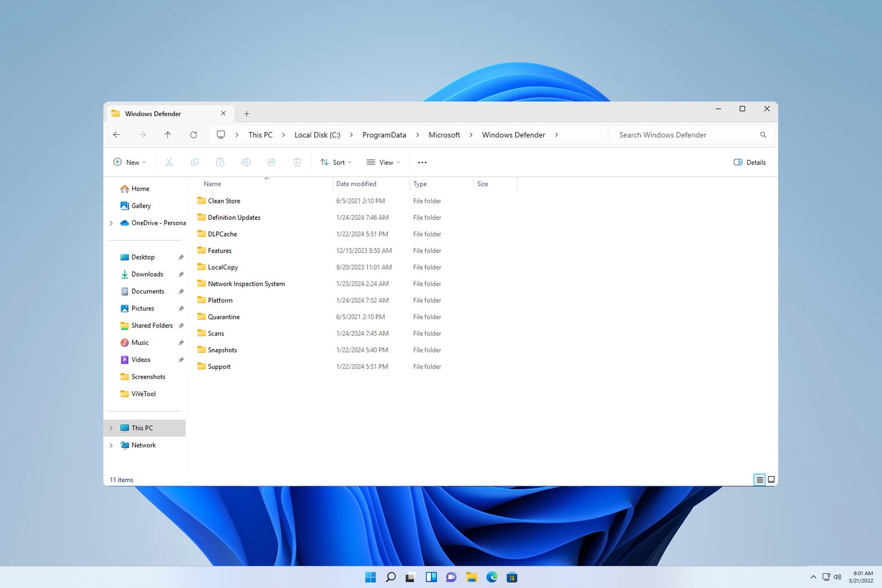This screenshot has height=588, width=882.
Task: Launch Microsoft Edge from taskbar
Action: 492,577
